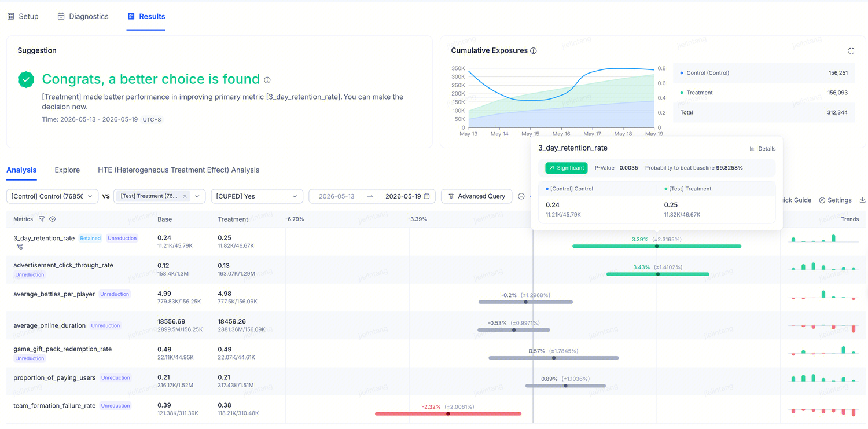Open Details link in retention tooltip
The image size is (868, 429).
pos(762,149)
